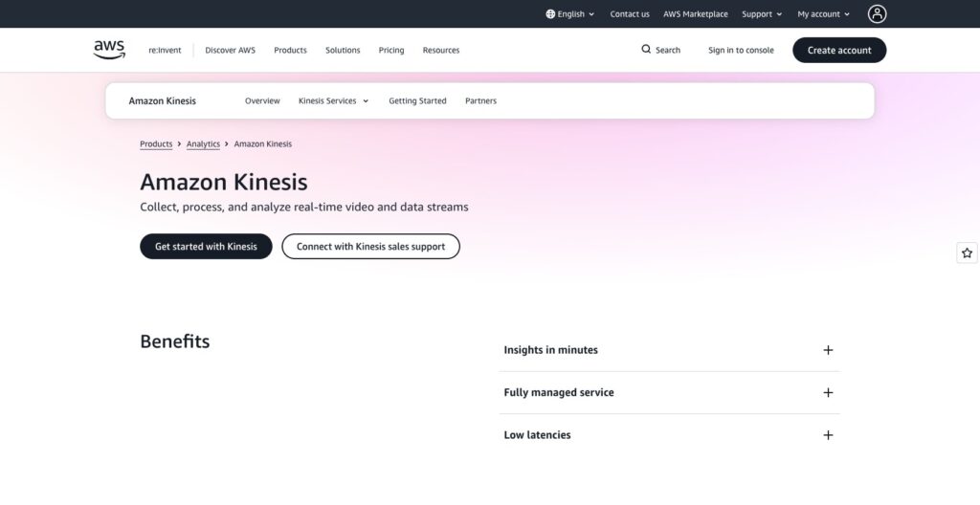Open the user profile avatar icon
The width and height of the screenshot is (980, 505).
(877, 13)
